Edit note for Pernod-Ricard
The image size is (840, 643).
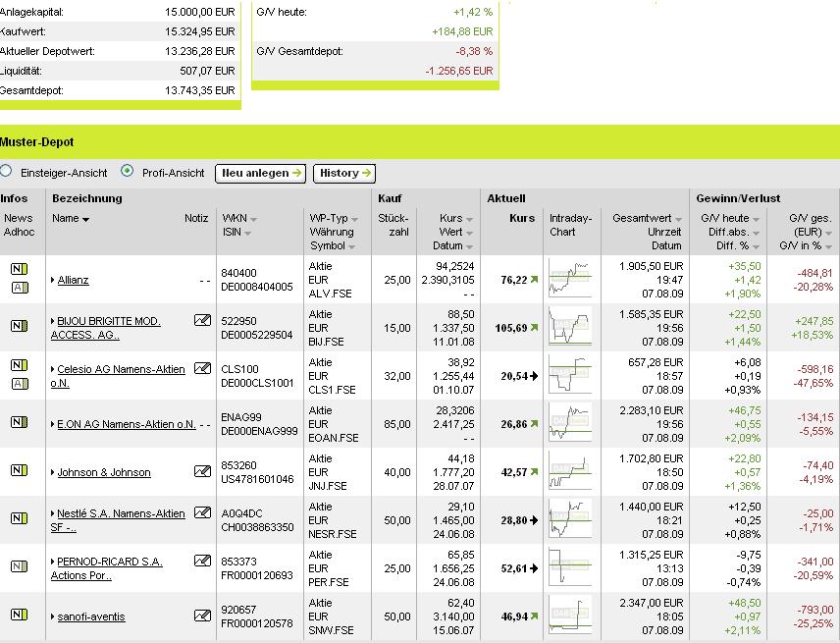click(202, 561)
